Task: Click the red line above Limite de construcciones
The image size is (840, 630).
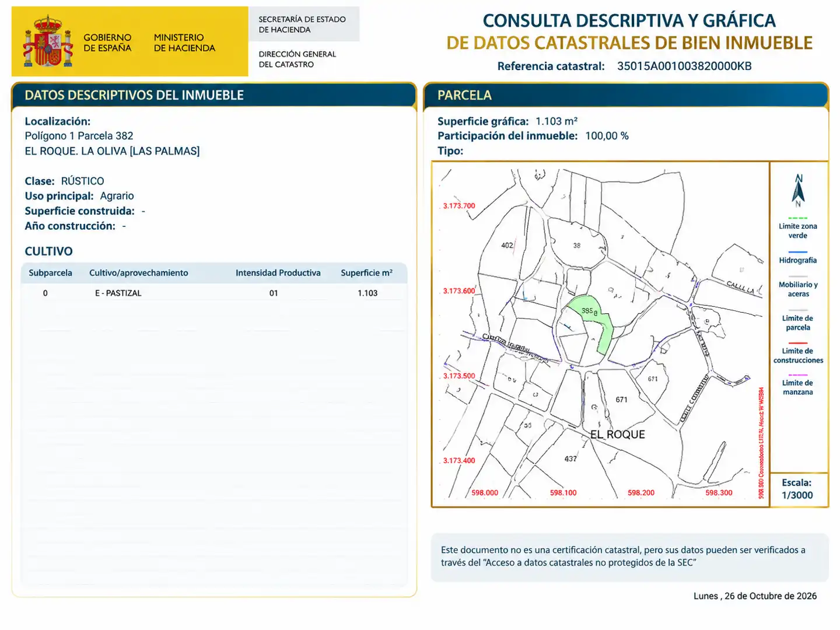Action: pyautogui.click(x=797, y=343)
